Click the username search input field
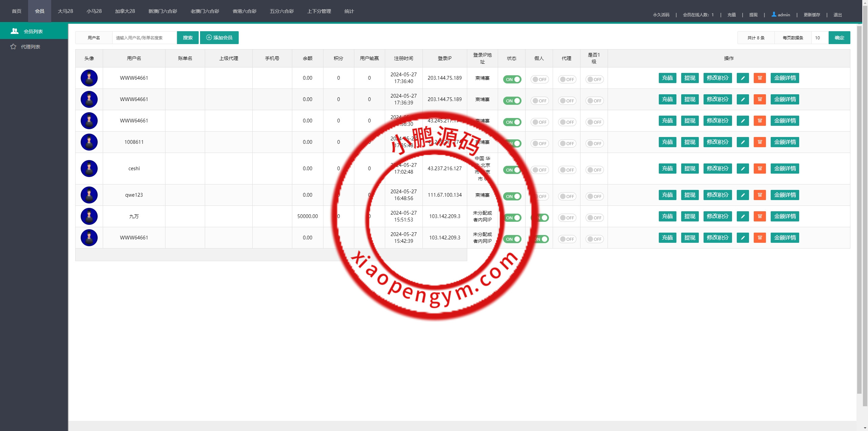The width and height of the screenshot is (868, 431). coord(144,38)
